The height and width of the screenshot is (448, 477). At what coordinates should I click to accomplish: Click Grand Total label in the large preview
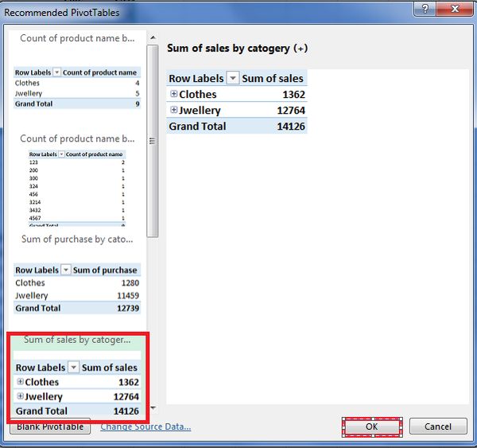[197, 126]
